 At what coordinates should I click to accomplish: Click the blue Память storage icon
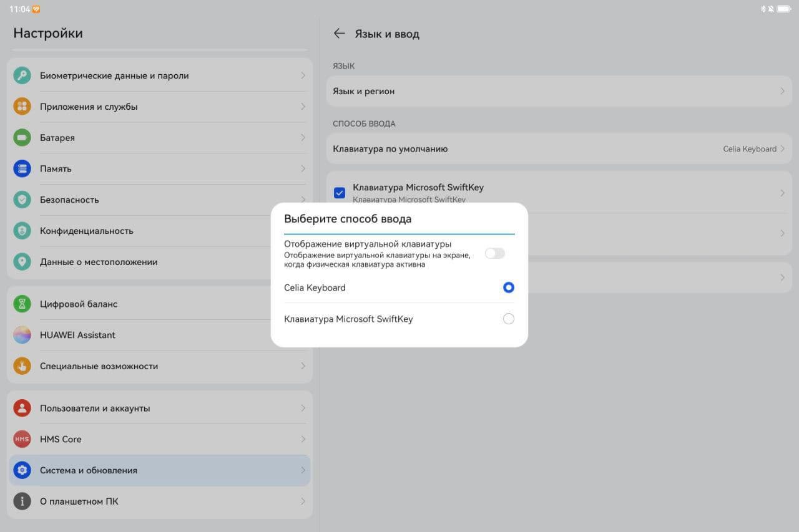coord(22,168)
